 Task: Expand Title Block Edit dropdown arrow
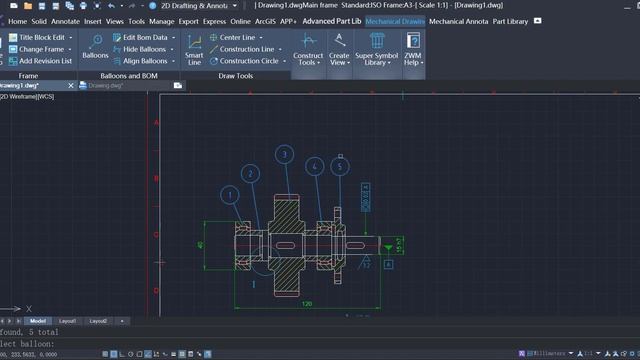pos(71,38)
